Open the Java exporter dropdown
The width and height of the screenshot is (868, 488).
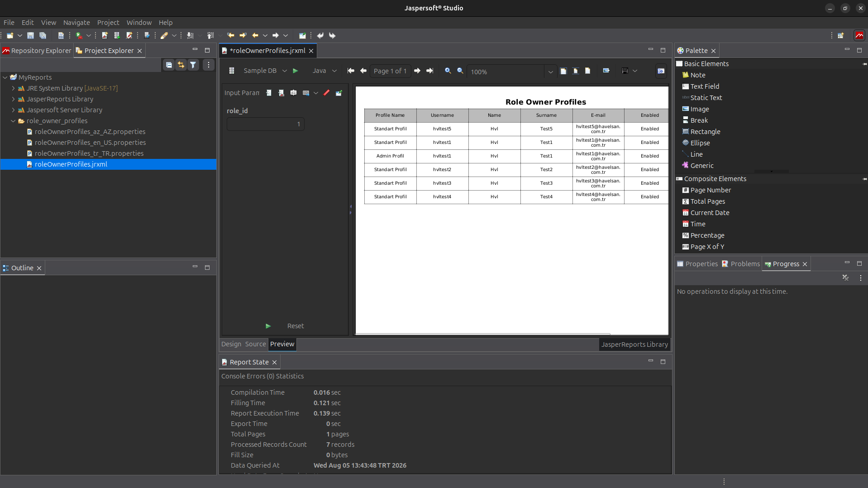tap(334, 71)
